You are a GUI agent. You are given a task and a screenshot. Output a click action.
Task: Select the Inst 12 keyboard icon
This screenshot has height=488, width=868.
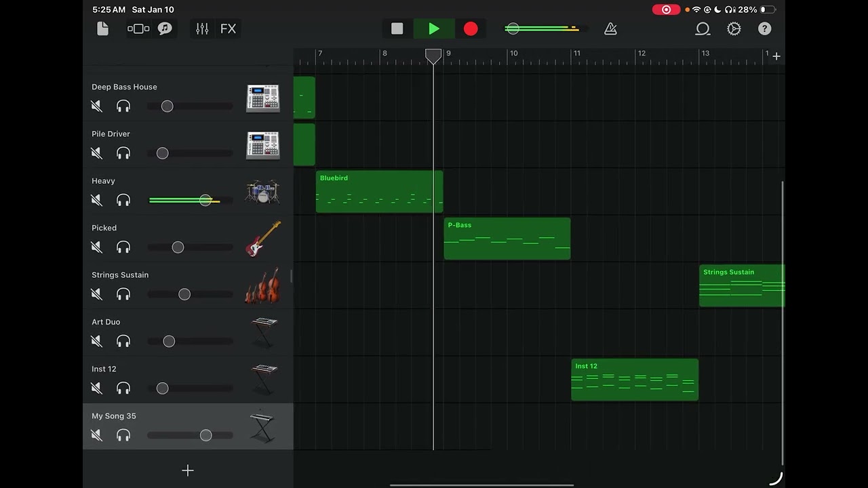point(264,379)
